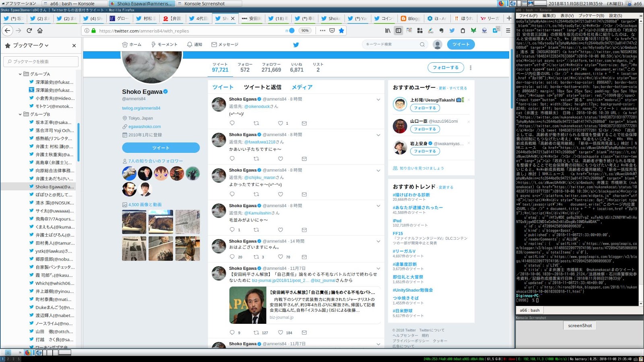Image resolution: width=644 pixels, height=362 pixels.
Task: Switch to the ツイート timeline tab
Action: [x=223, y=87]
